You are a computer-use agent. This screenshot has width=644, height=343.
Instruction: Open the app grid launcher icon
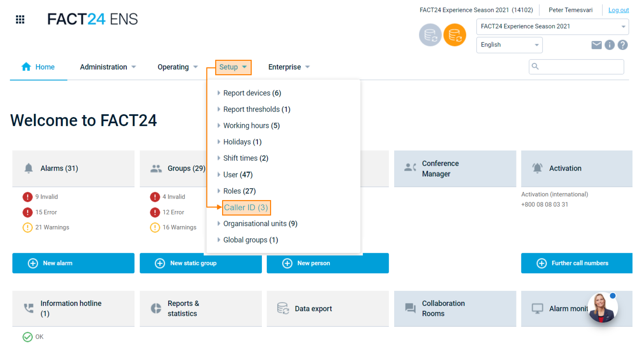[x=20, y=19]
